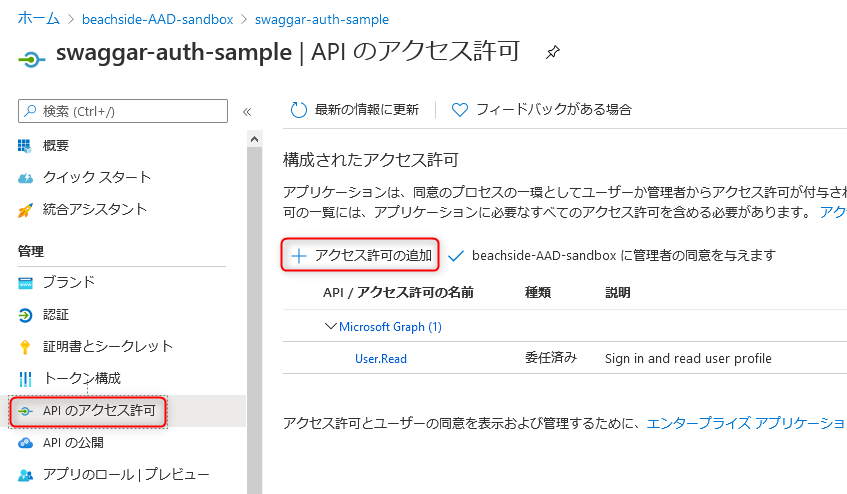Click the checkmark icon for admin consent
This screenshot has height=494, width=847.
[x=456, y=255]
